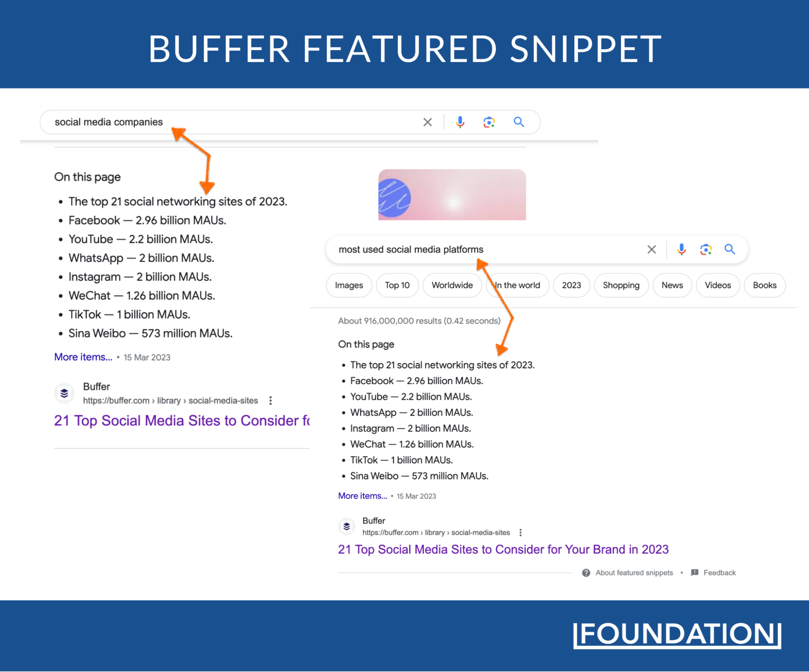Expand the In the world filter option
This screenshot has width=809, height=672.
(517, 284)
